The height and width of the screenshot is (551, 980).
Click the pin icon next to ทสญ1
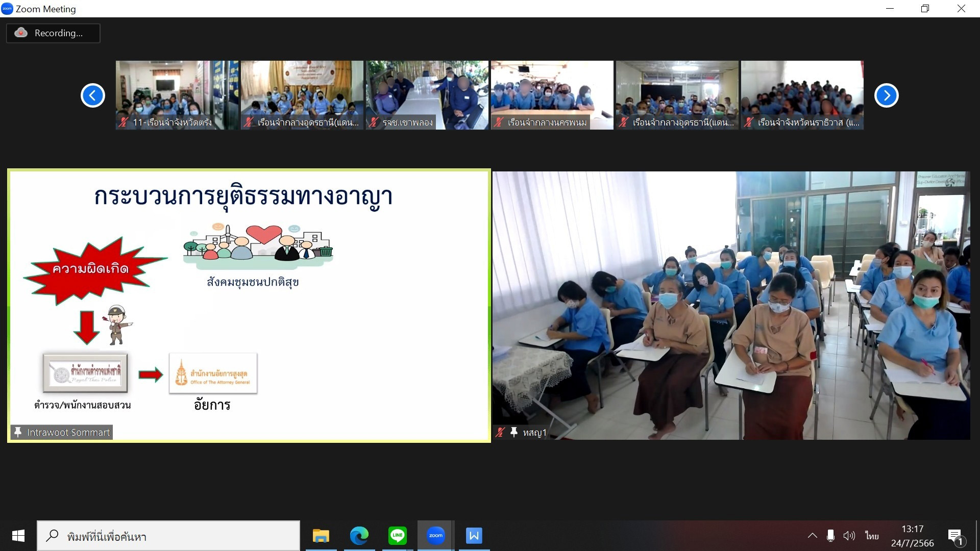point(514,432)
